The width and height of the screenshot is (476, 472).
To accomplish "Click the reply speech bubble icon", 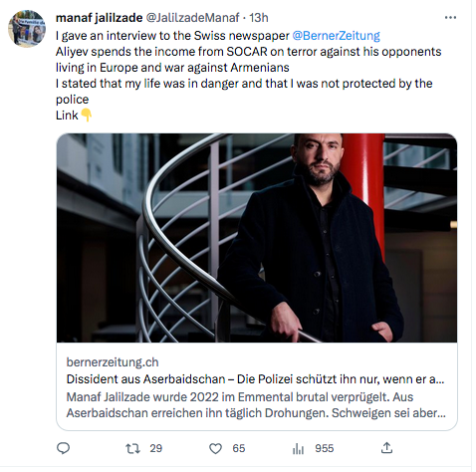I will (x=63, y=448).
